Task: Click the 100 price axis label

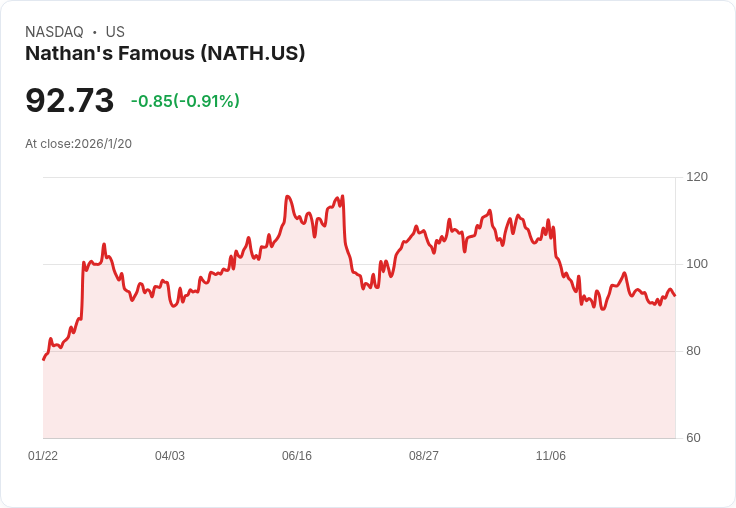Action: pos(697,264)
